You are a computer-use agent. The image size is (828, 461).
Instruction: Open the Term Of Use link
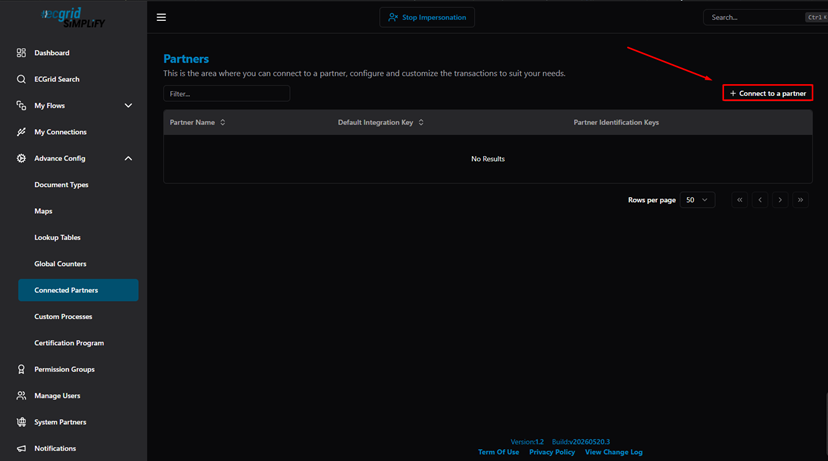point(498,452)
